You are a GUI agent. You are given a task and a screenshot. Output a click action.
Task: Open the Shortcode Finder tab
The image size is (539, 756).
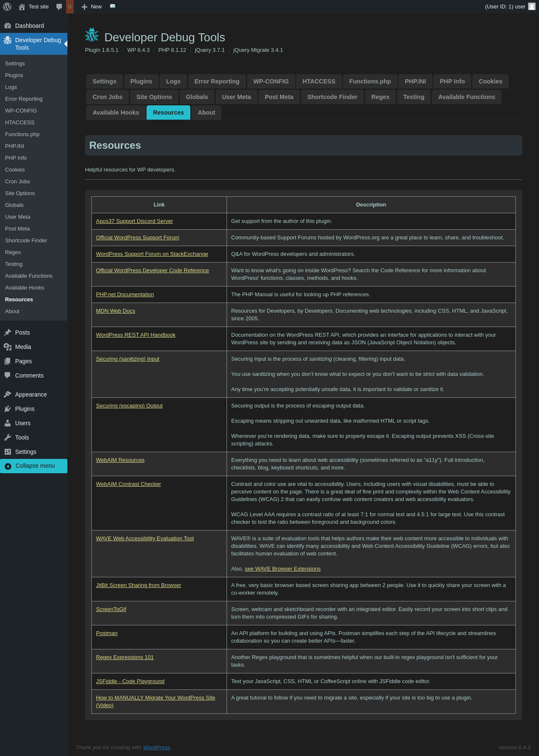tap(332, 97)
